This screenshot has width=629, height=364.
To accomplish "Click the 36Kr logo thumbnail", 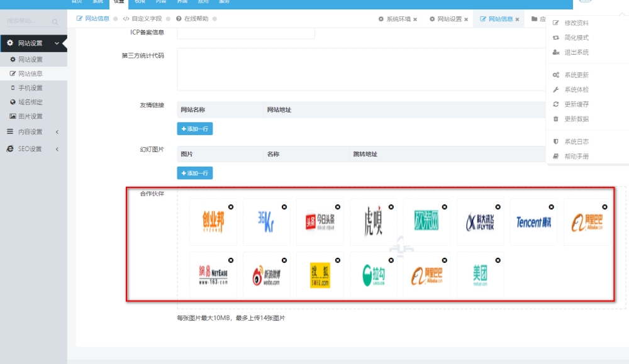I will 266,222.
